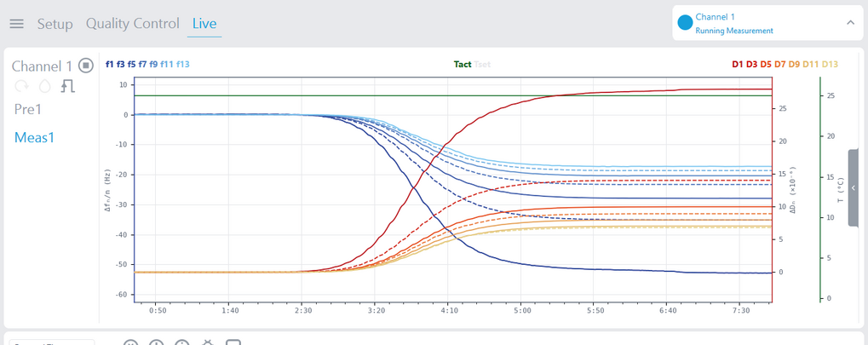Open the hamburger navigation menu
Screen dimensions: 868x345
16,24
